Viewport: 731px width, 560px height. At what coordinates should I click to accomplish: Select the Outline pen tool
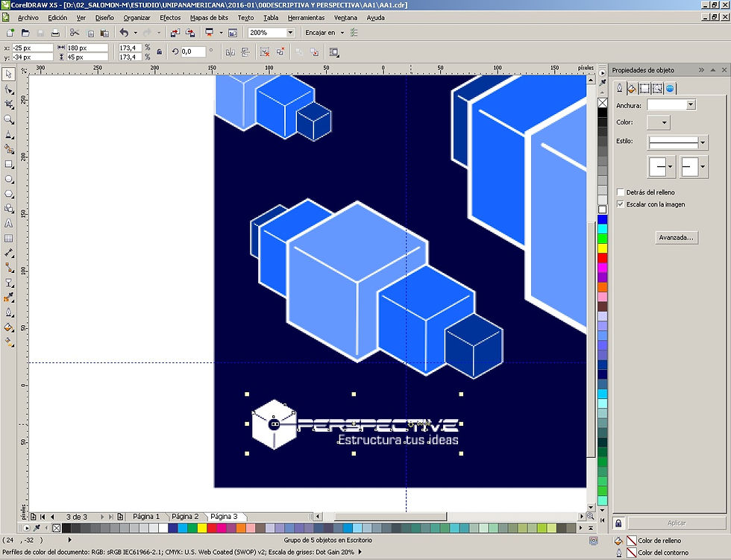click(8, 312)
